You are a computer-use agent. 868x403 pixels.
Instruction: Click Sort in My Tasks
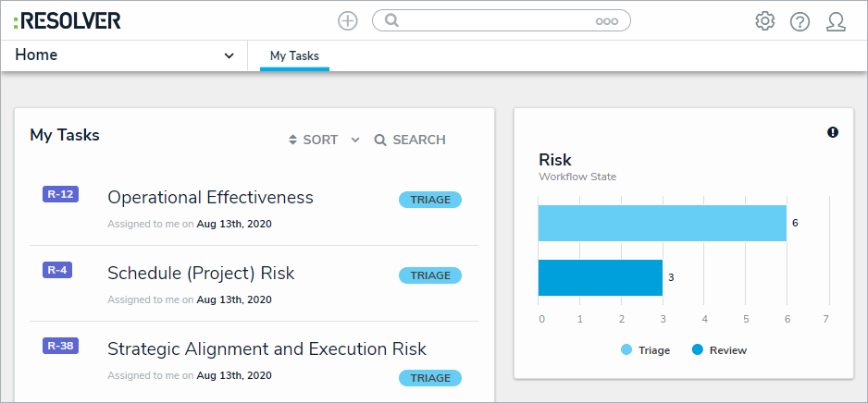314,140
